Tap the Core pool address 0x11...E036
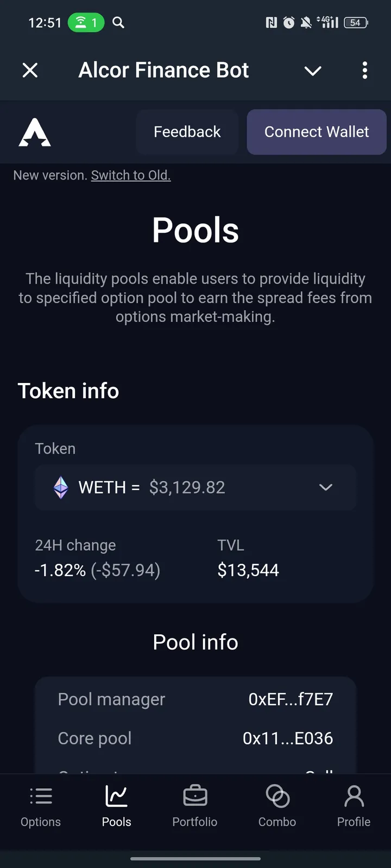Screen dimensions: 391x868 (x=288, y=738)
